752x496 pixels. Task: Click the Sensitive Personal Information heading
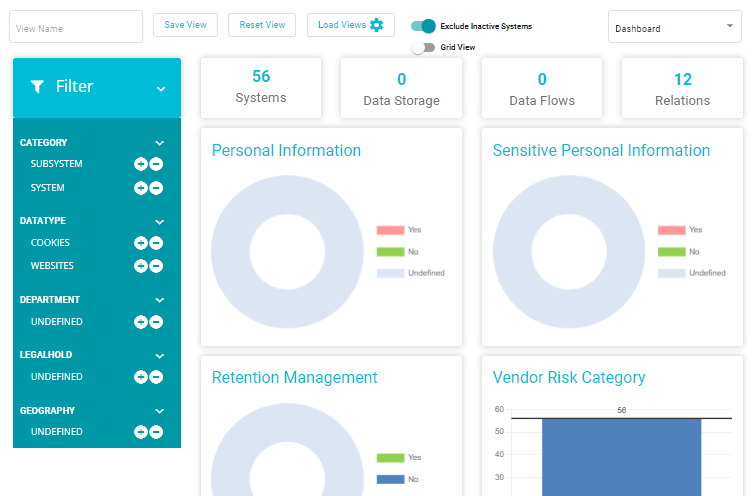pyautogui.click(x=601, y=151)
